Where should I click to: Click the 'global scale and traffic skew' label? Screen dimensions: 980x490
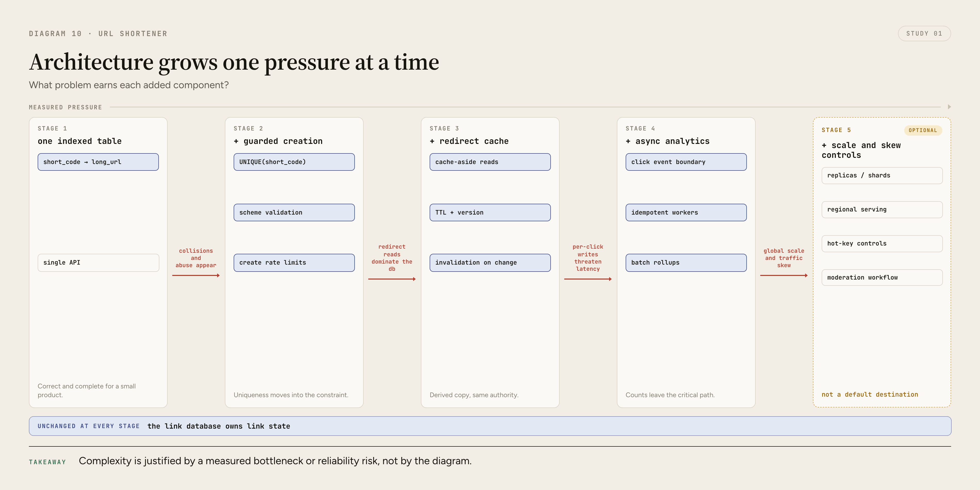tap(784, 258)
